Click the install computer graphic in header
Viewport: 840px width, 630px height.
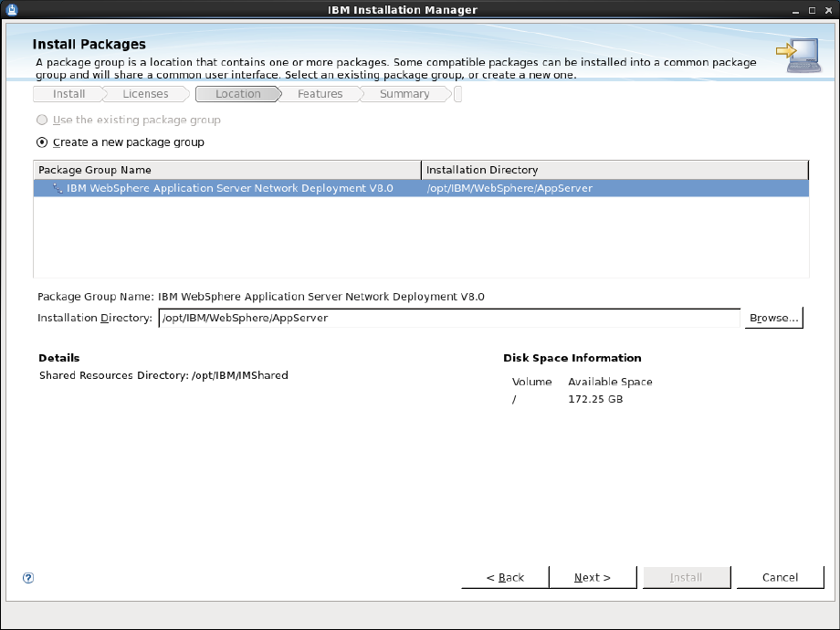coord(798,55)
